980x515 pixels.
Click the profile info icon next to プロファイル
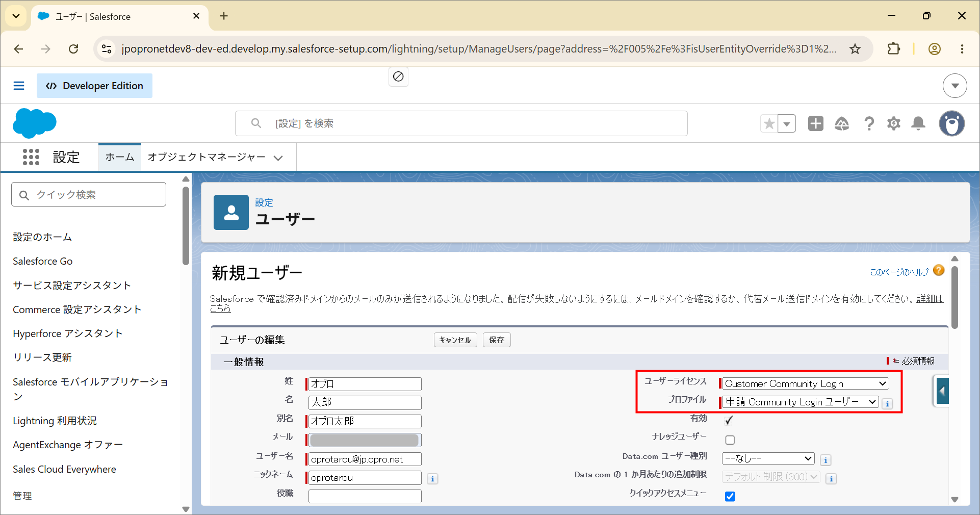coord(887,403)
